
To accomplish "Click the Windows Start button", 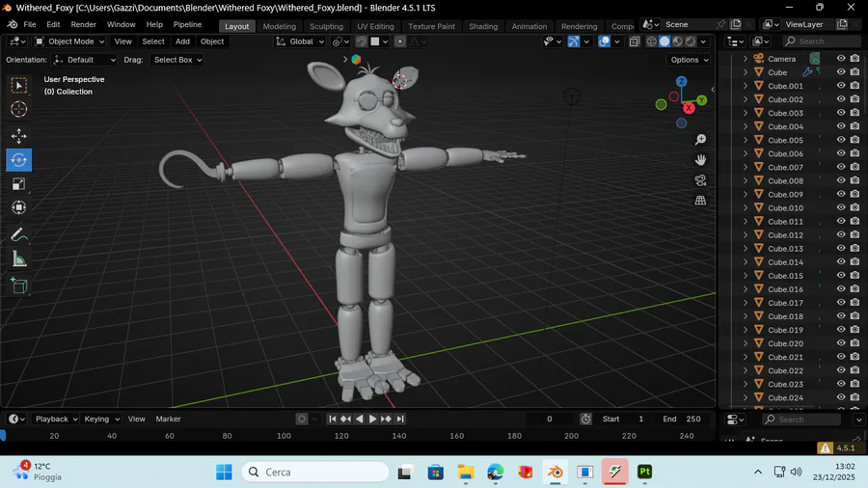I will click(x=224, y=472).
